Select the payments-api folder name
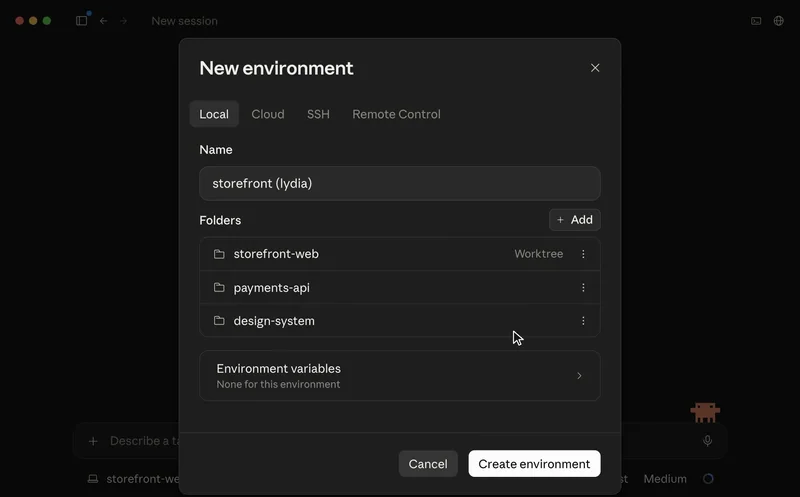The height and width of the screenshot is (497, 800). click(271, 288)
